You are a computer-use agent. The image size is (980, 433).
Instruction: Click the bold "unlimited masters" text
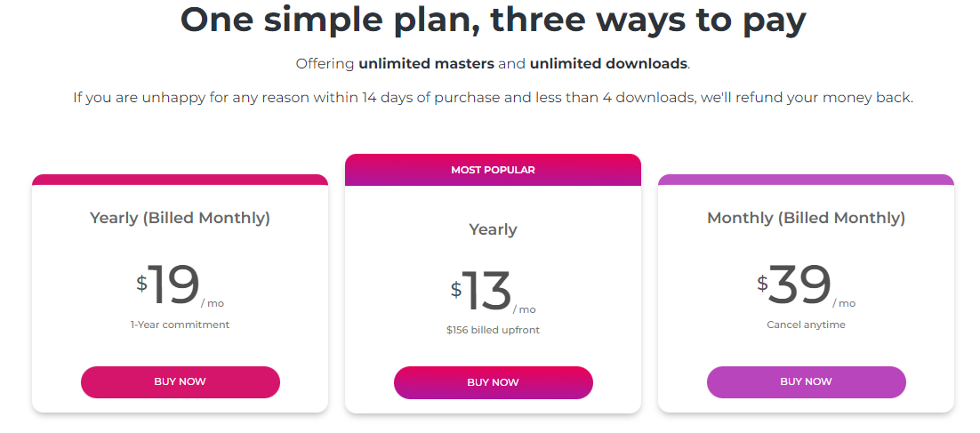426,64
